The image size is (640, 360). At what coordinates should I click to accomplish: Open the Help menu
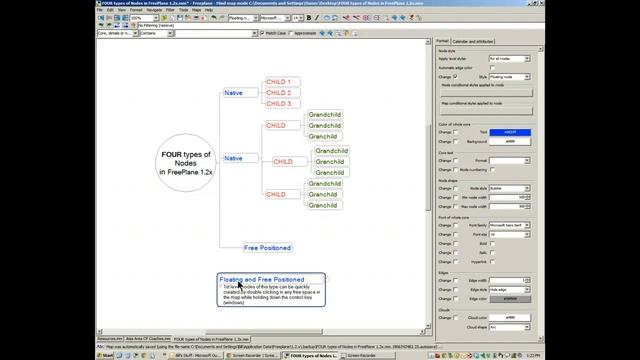[209, 10]
